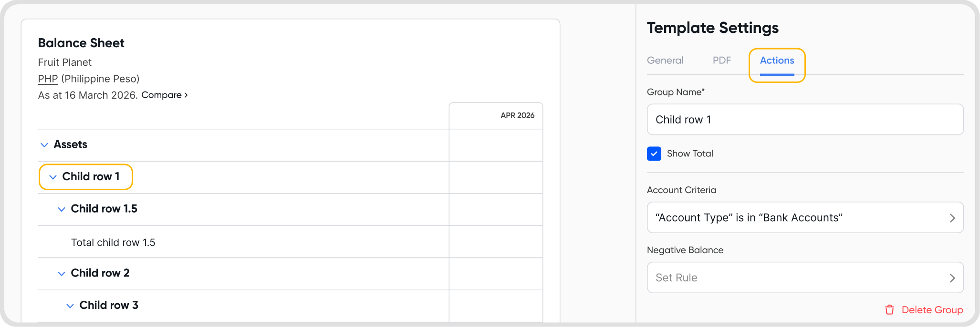
Task: Select the Assets row label
Action: coord(71,144)
